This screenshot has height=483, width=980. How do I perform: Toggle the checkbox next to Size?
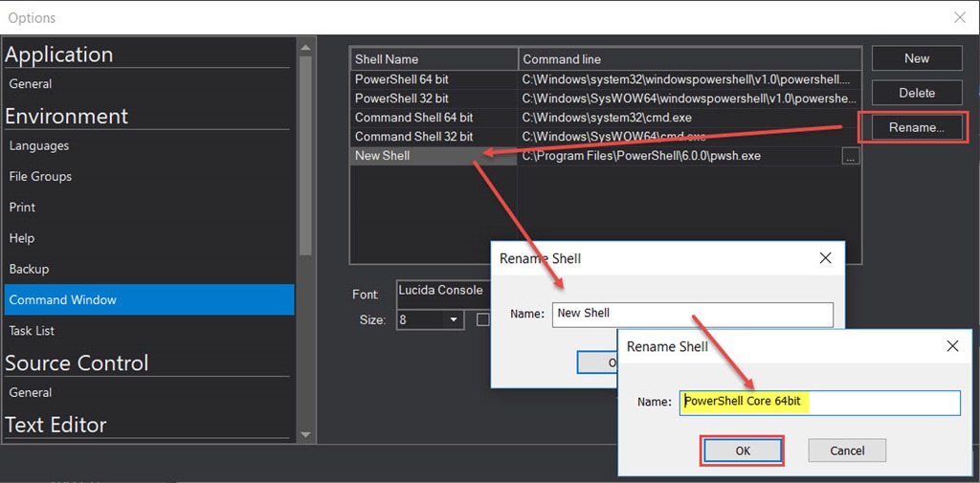click(482, 319)
